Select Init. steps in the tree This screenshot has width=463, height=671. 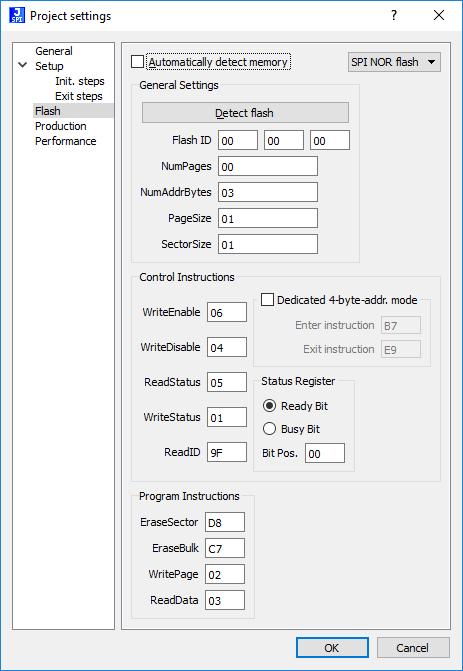pyautogui.click(x=80, y=81)
